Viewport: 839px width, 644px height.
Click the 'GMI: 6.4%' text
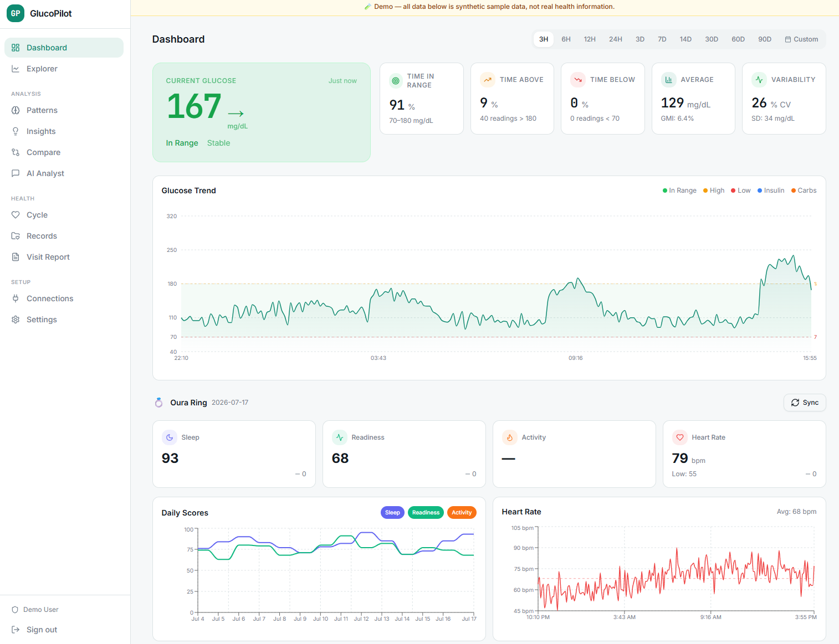(x=677, y=119)
